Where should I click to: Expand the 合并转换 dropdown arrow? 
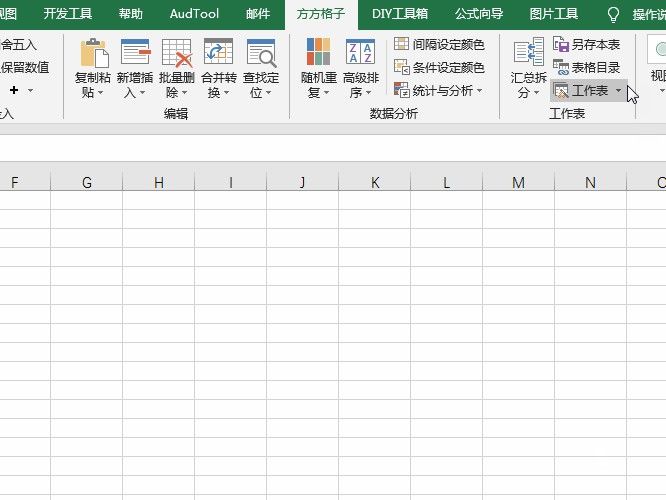click(226, 92)
